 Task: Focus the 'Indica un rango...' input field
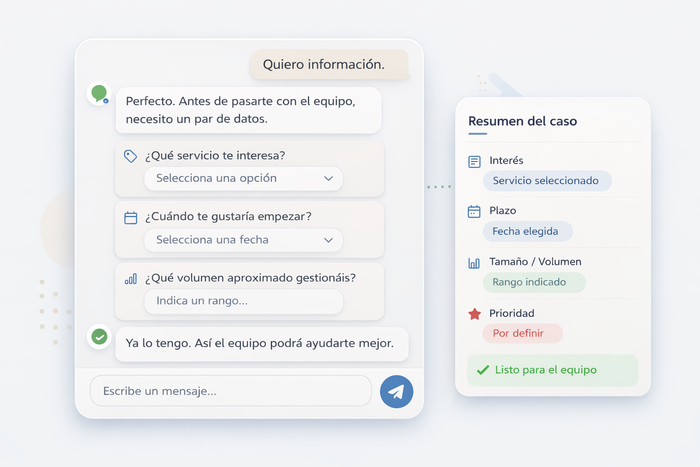point(244,301)
